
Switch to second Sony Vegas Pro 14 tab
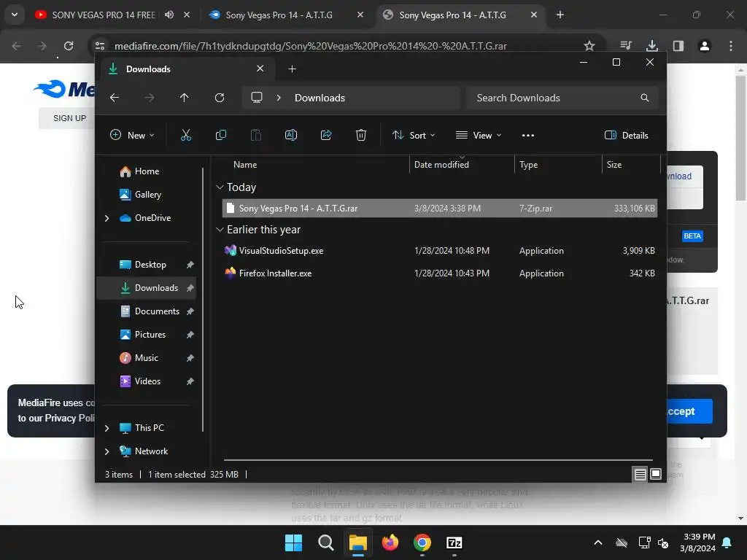(x=279, y=15)
